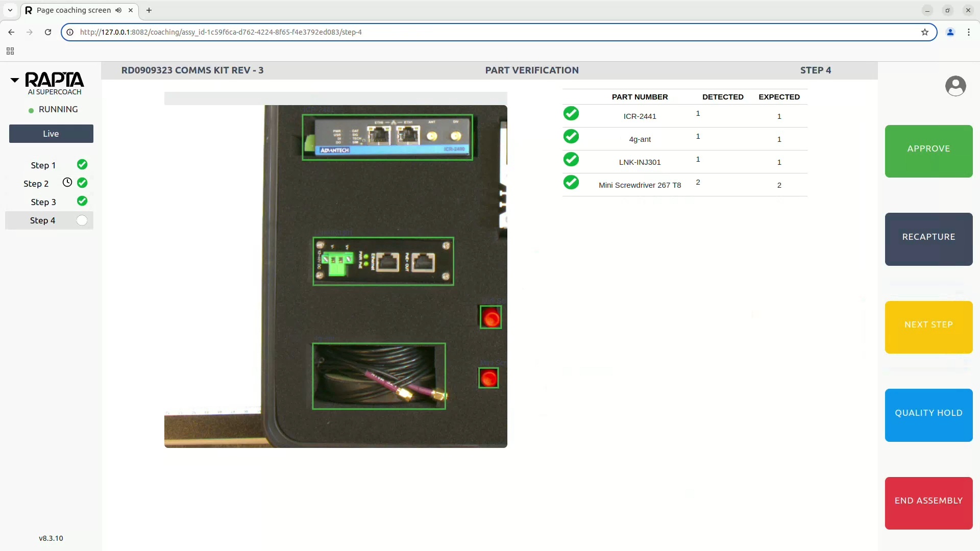The width and height of the screenshot is (980, 551).
Task: Click the Mini Screwdriver row check icon
Action: point(571,183)
